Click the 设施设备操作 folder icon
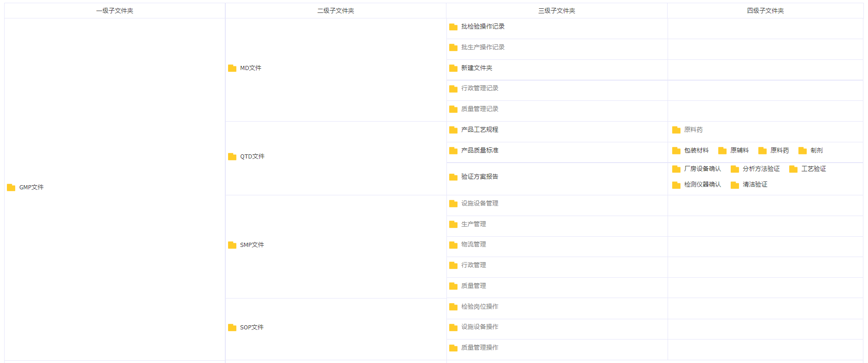 pos(453,327)
